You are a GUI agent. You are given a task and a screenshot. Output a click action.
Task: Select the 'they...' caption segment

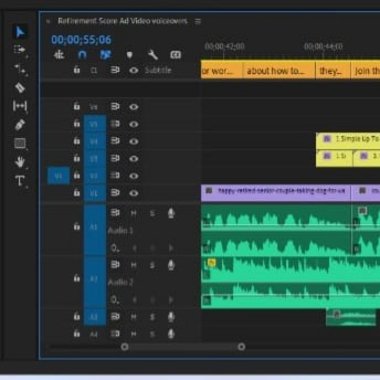[333, 70]
